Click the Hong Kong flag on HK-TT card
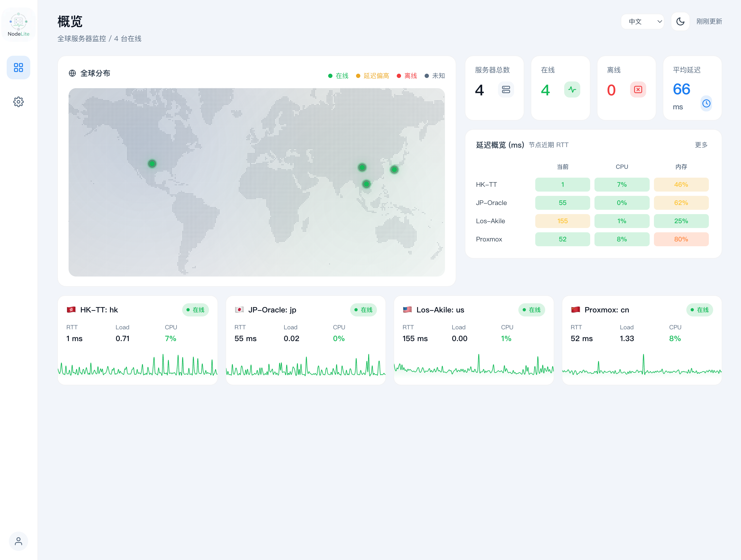741x560 pixels. pyautogui.click(x=71, y=310)
